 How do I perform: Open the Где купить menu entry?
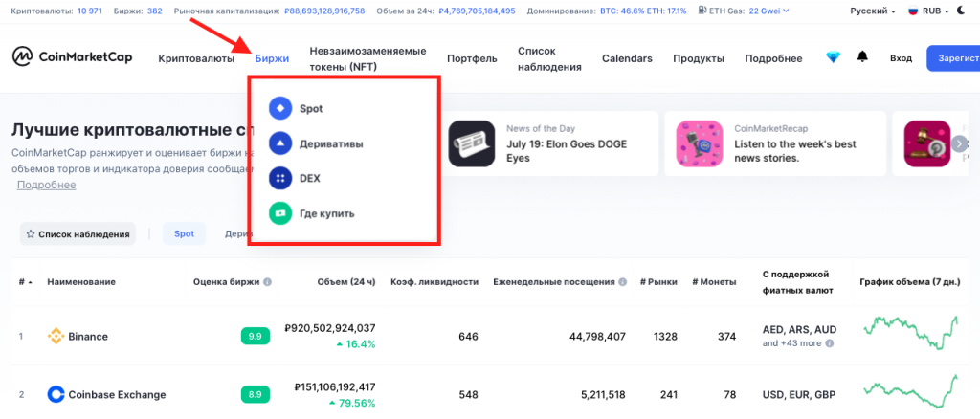click(326, 213)
